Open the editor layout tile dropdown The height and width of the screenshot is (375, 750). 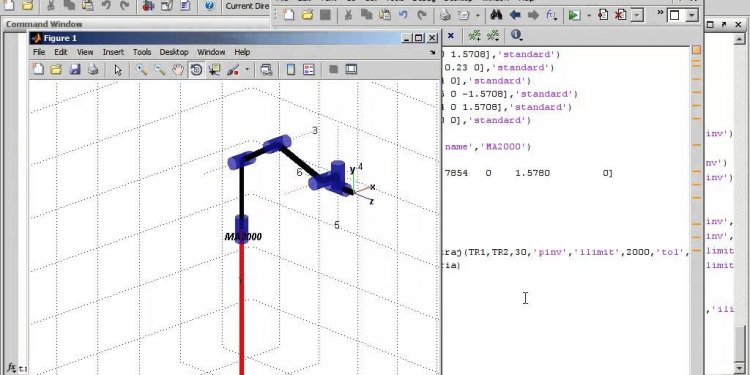coord(692,15)
